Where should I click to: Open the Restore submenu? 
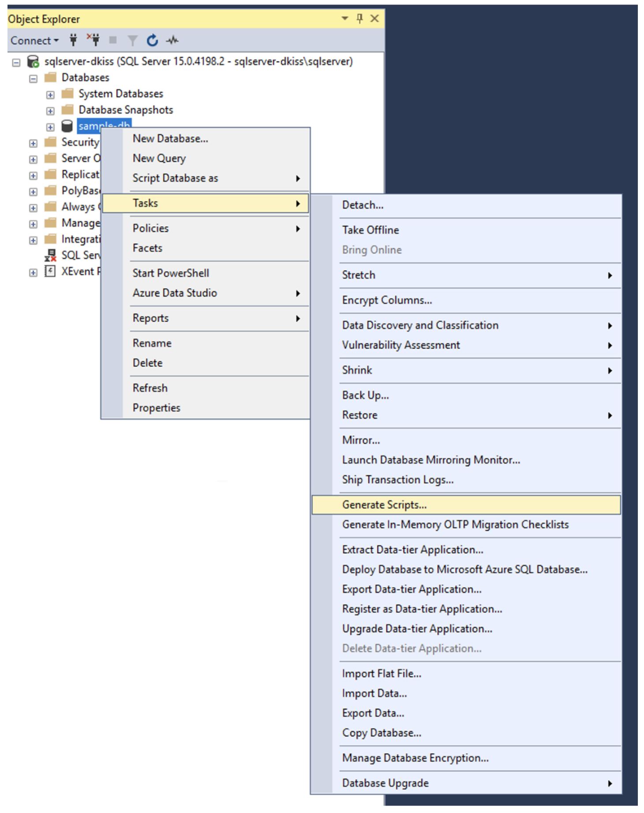point(466,415)
